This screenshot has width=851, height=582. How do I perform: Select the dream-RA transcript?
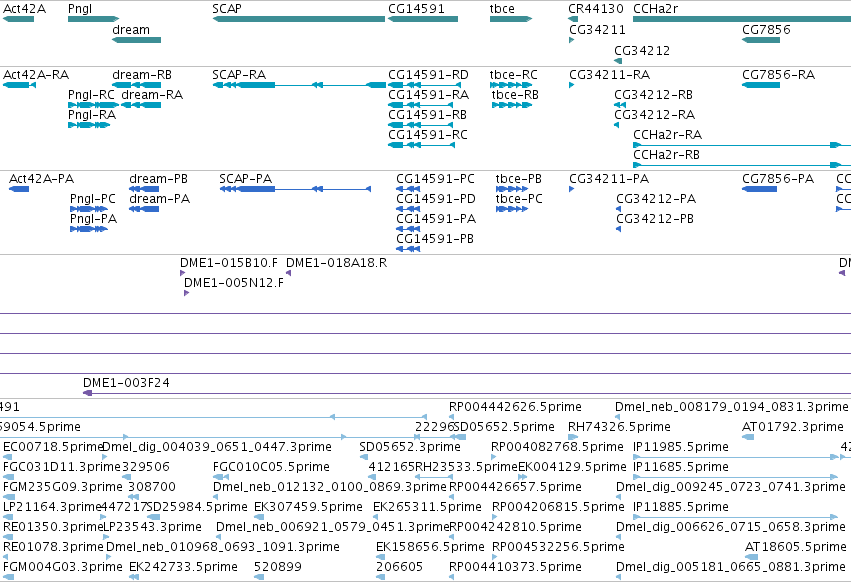pos(141,105)
